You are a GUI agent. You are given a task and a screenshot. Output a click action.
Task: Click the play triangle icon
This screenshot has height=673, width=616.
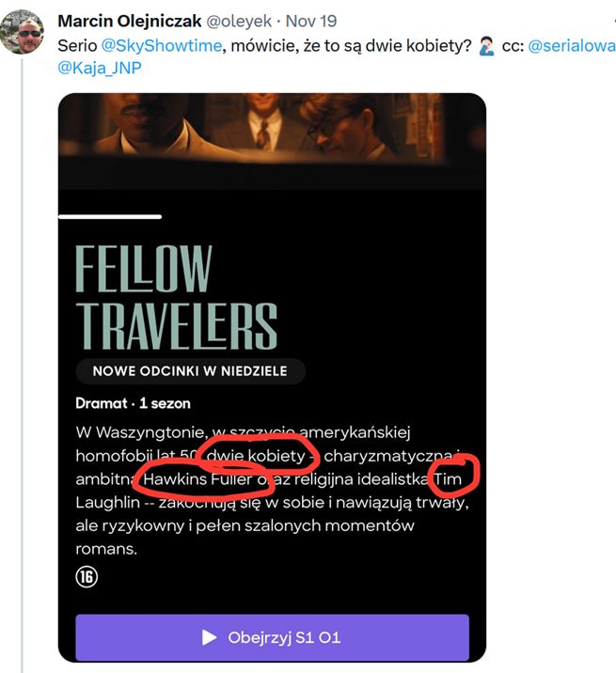[210, 637]
